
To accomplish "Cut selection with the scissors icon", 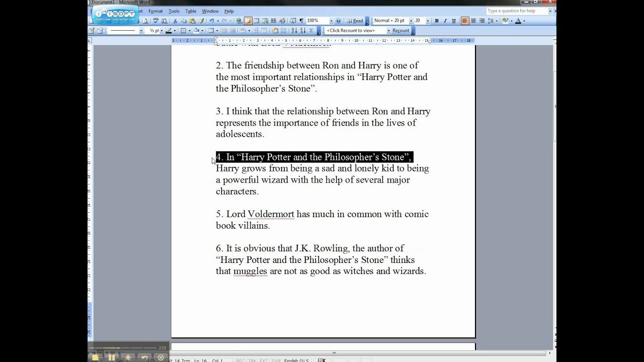I will (175, 21).
